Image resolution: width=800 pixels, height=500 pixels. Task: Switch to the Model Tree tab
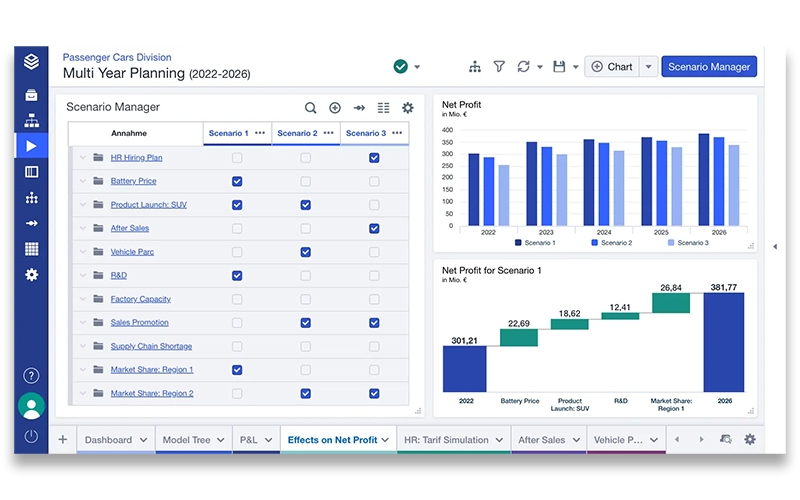tap(187, 440)
